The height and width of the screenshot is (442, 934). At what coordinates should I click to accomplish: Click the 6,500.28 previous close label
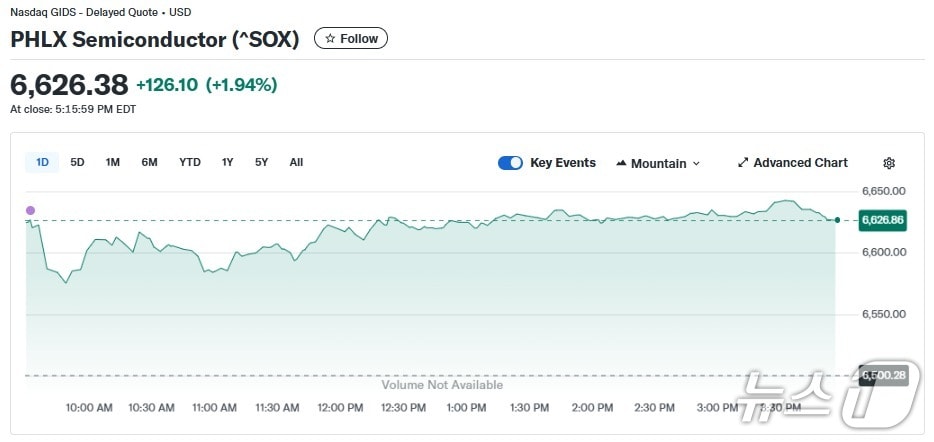884,376
